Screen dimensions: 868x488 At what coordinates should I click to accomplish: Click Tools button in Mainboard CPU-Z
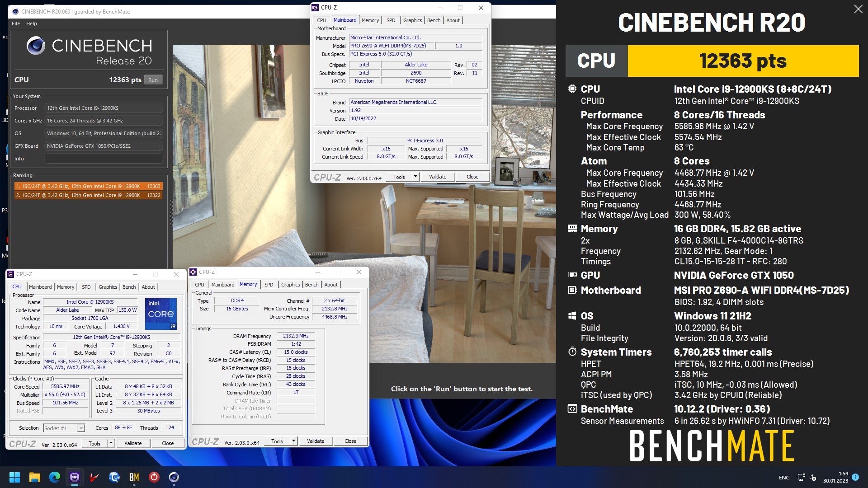point(399,177)
